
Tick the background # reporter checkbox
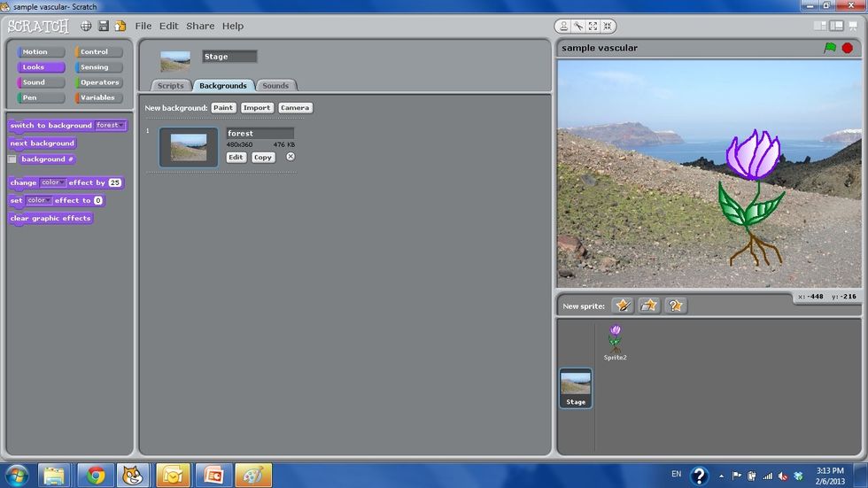(12, 159)
